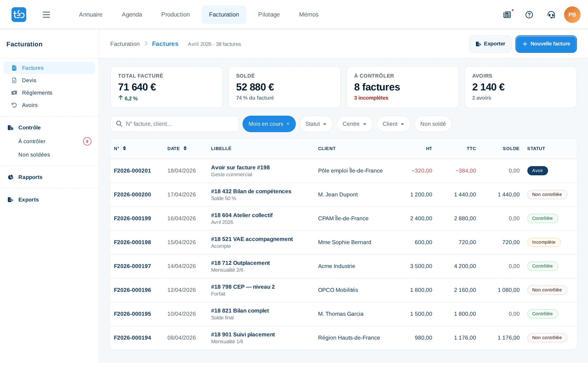Switch to the Production tab
The image size is (588, 374).
tap(175, 15)
